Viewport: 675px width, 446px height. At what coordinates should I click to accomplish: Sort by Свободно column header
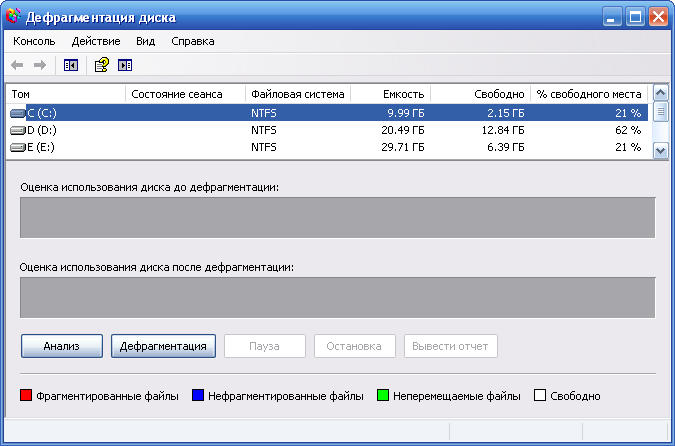tap(480, 94)
